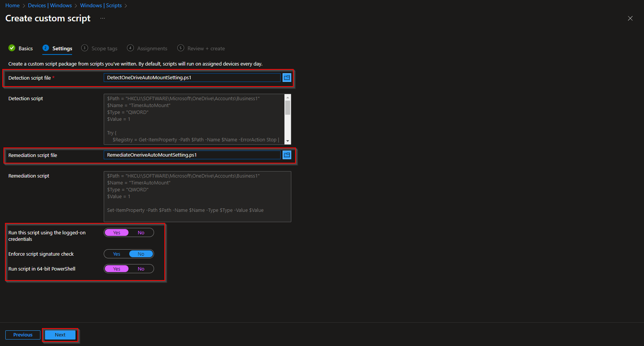The height and width of the screenshot is (346, 644).
Task: Open the browse icon beside Detection script file
Action: pyautogui.click(x=287, y=77)
